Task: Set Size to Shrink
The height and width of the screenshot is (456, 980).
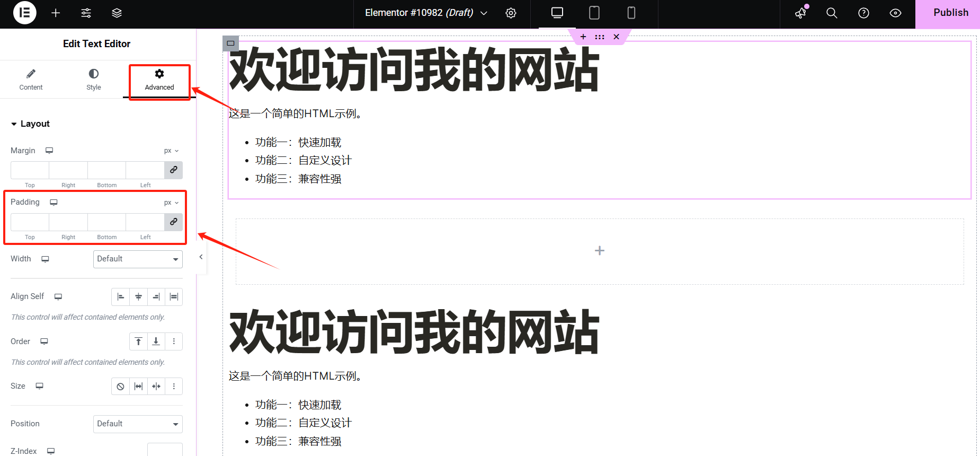Action: tap(156, 387)
